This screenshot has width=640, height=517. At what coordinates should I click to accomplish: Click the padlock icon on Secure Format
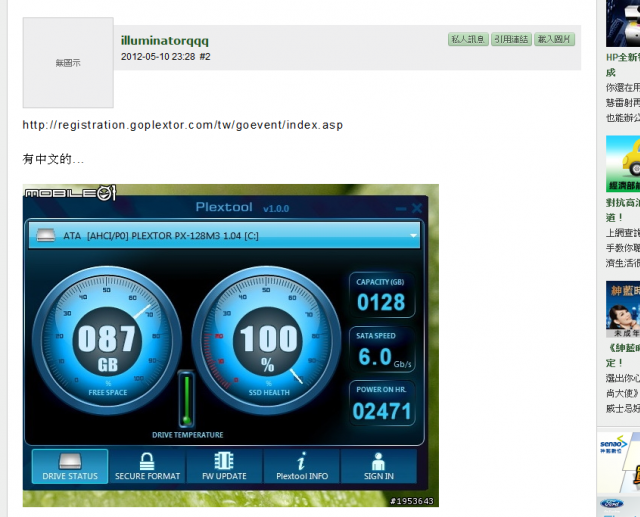[x=147, y=461]
